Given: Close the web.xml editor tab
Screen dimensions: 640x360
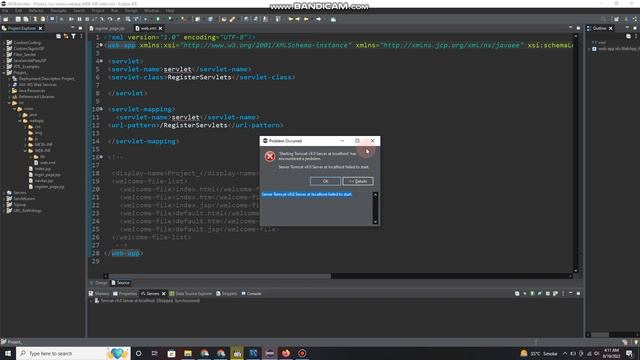Looking at the screenshot, I should (160, 28).
